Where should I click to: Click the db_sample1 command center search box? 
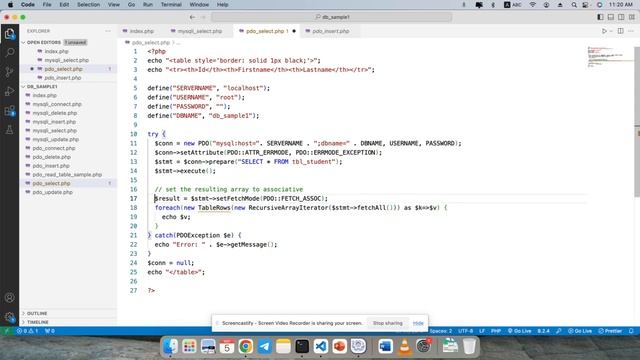(x=332, y=17)
